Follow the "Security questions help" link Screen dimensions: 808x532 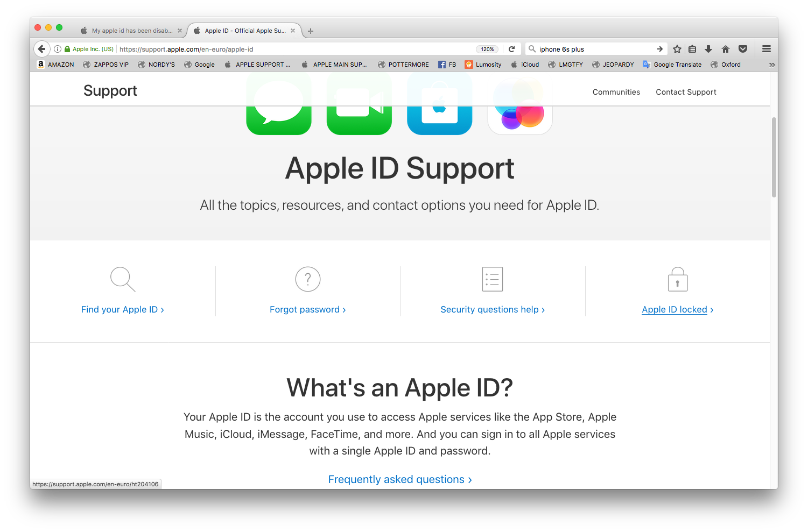point(493,309)
